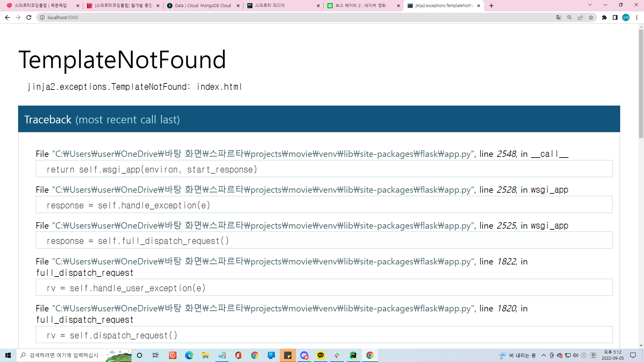The height and width of the screenshot is (362, 644).
Task: Open the notification center
Action: coord(633,355)
